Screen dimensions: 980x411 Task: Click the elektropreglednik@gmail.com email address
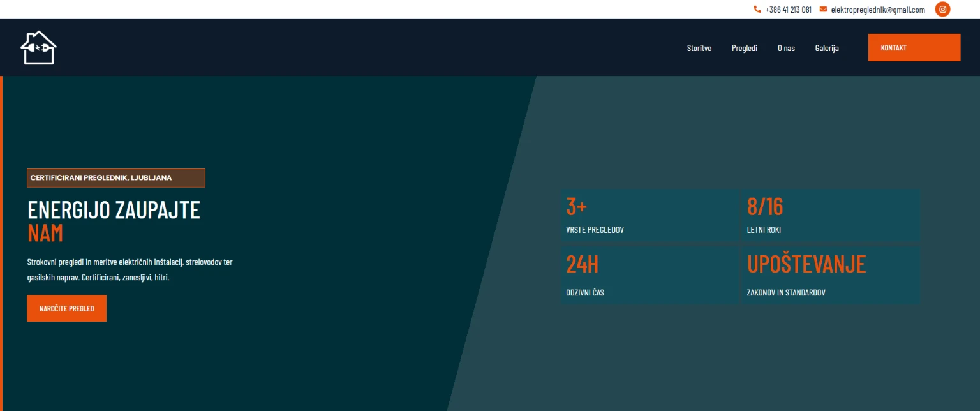877,10
